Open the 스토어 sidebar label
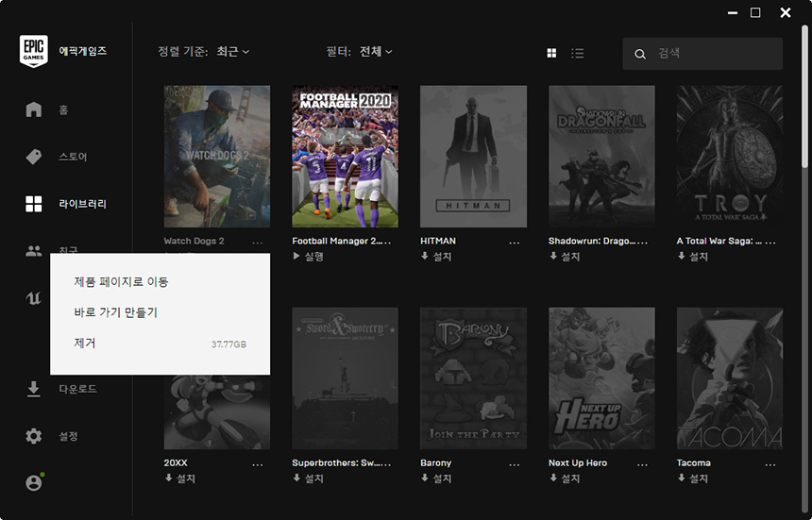Viewport: 812px width, 520px height. tap(73, 157)
